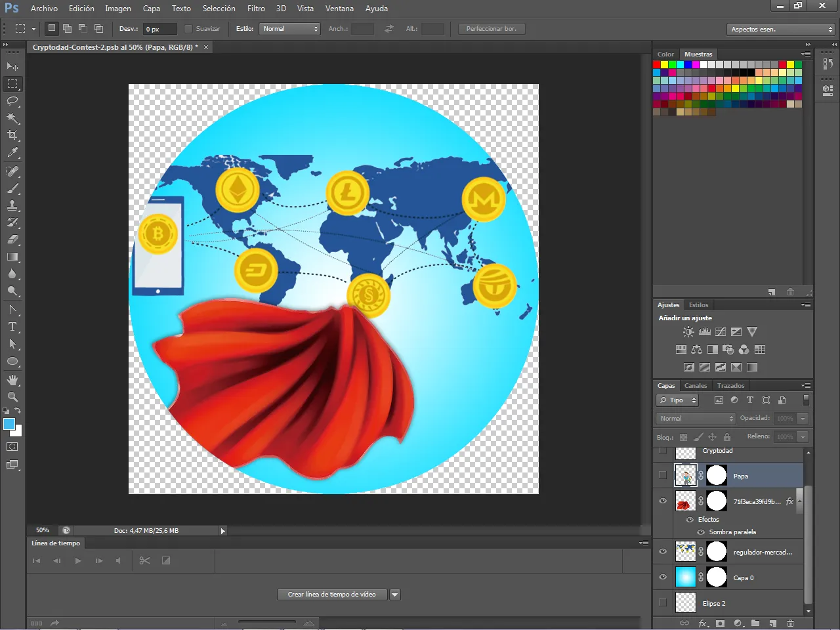
Task: Hide the regulador-mercad layer
Action: pos(663,551)
